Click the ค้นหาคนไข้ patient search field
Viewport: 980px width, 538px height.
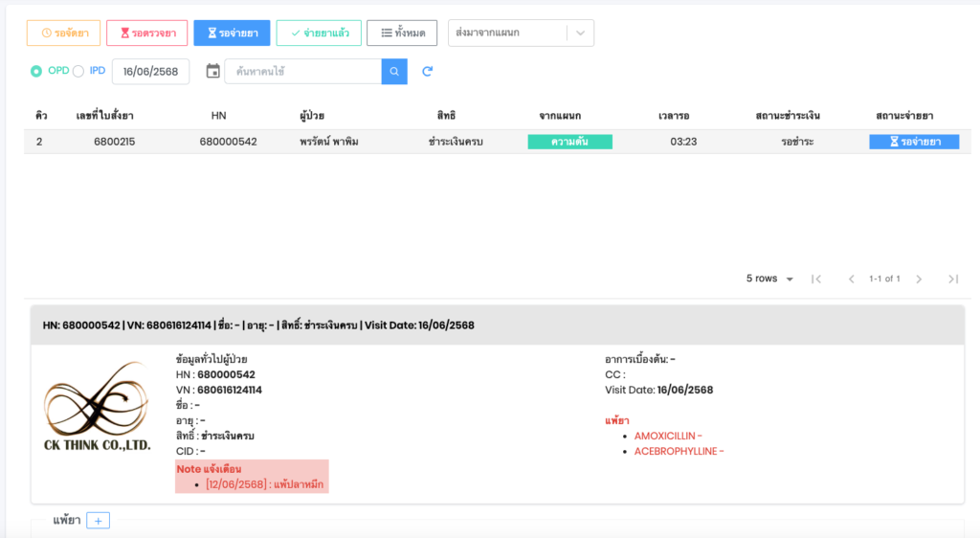point(302,72)
